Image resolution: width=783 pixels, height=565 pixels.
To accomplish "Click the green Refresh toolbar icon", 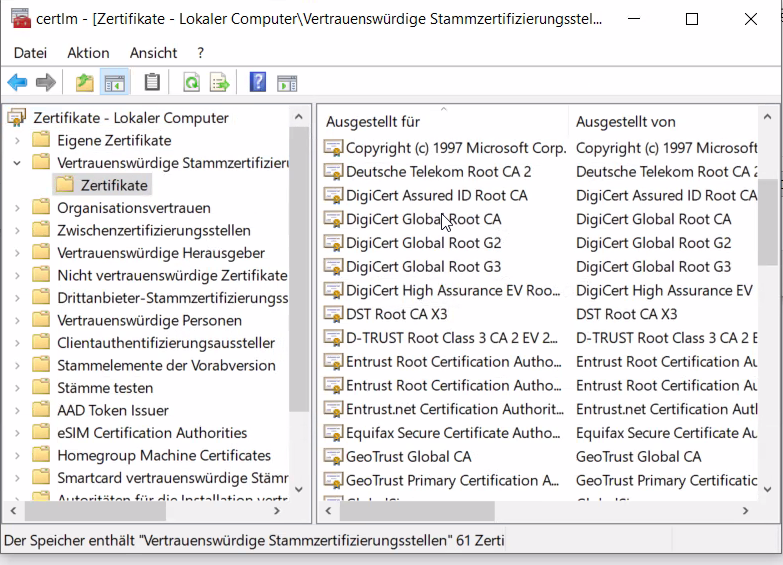I will 191,82.
